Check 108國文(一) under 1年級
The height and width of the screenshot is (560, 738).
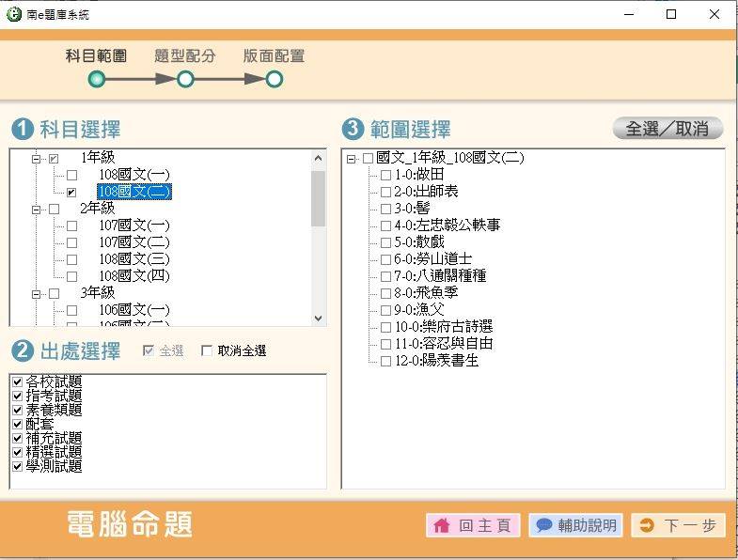click(72, 176)
